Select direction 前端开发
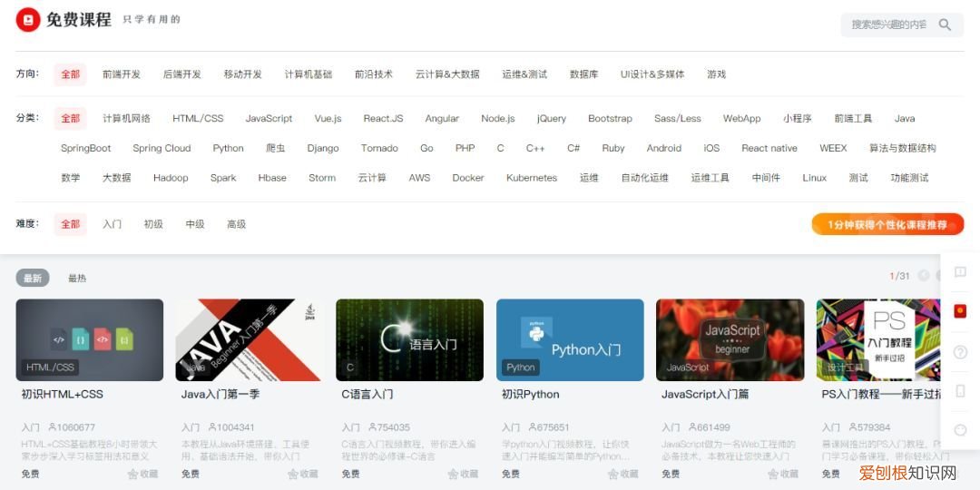980x490 pixels. pos(122,74)
